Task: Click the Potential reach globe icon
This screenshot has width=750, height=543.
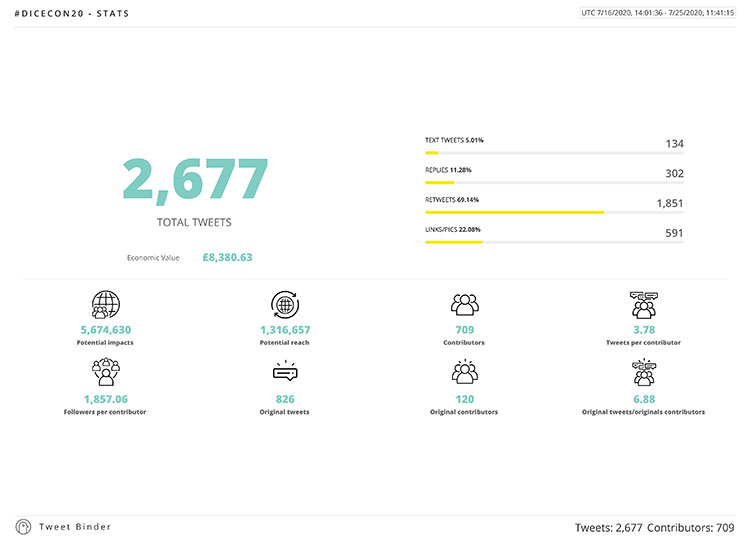Action: (x=285, y=305)
